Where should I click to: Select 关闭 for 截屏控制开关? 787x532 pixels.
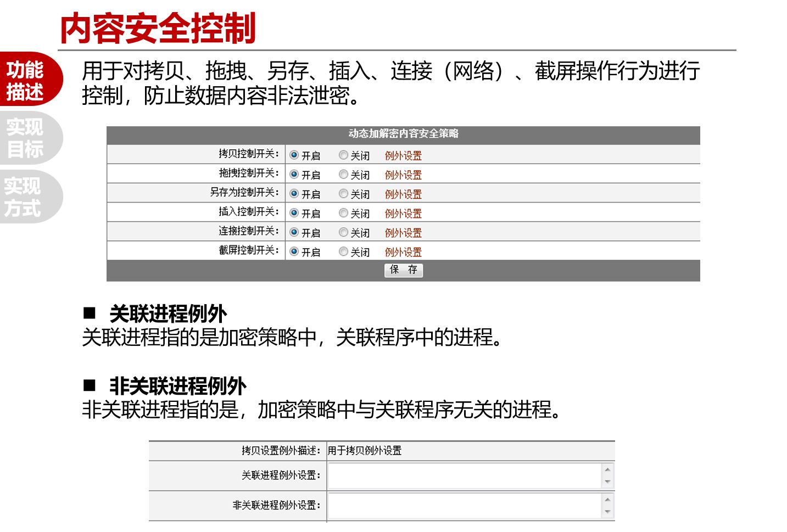coord(343,251)
